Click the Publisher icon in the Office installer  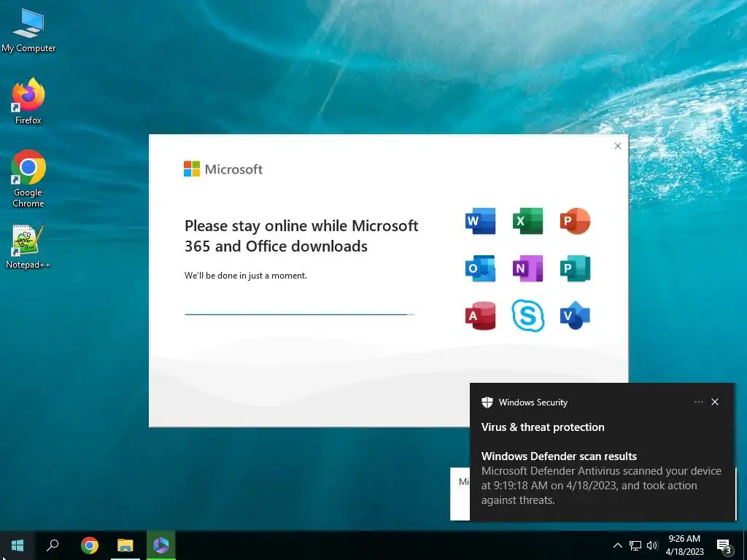[x=575, y=268]
